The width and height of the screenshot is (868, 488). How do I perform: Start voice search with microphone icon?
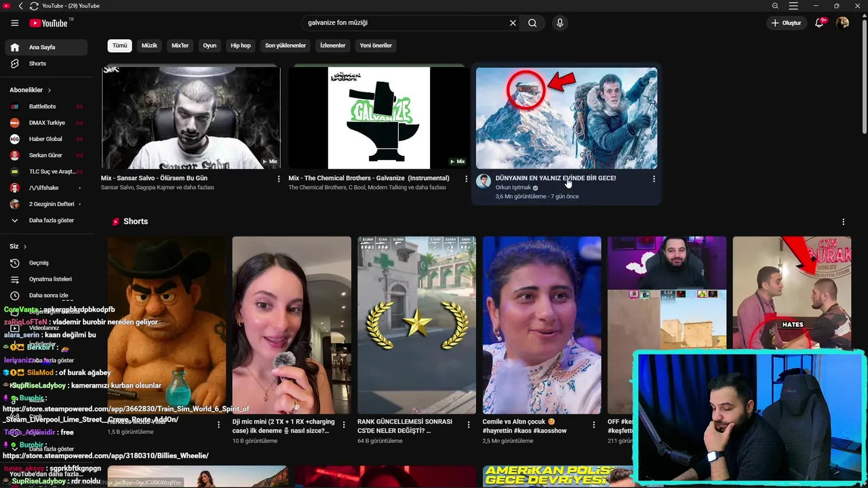coord(559,23)
